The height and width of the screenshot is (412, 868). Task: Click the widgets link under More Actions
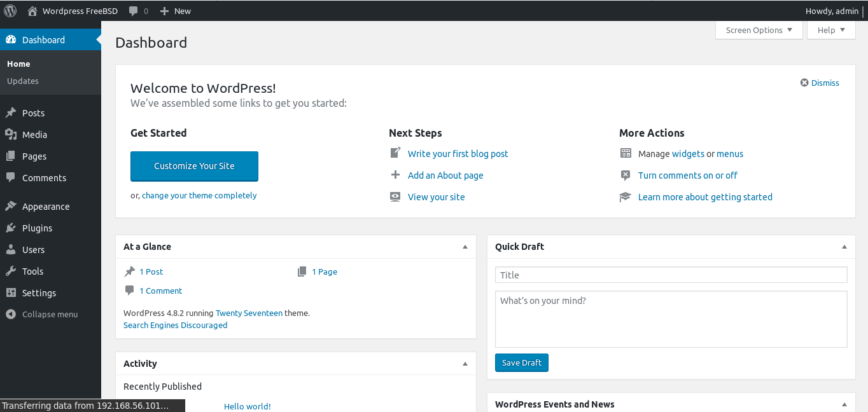(688, 154)
